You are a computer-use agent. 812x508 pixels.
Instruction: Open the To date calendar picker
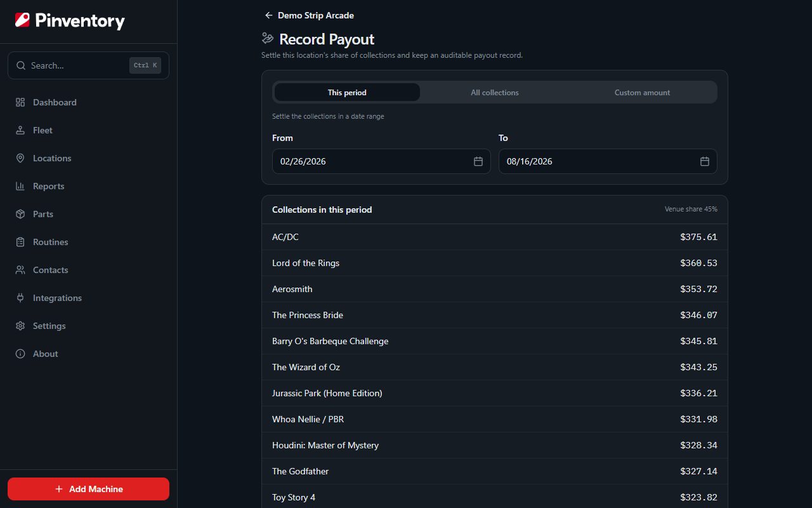point(705,161)
